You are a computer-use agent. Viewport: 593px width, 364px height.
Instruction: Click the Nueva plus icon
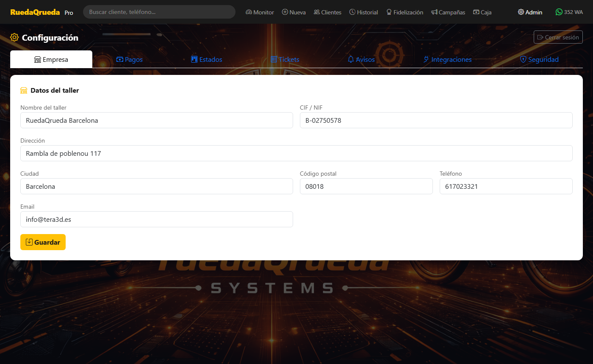point(285,12)
